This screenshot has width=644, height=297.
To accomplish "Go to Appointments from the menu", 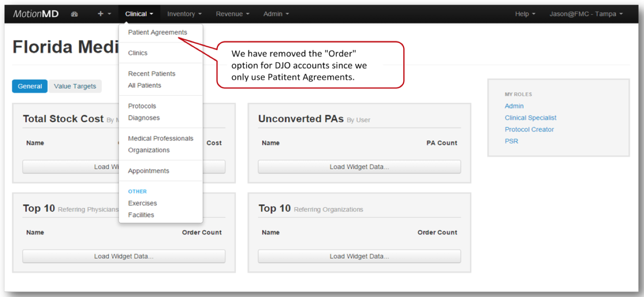I will (148, 171).
